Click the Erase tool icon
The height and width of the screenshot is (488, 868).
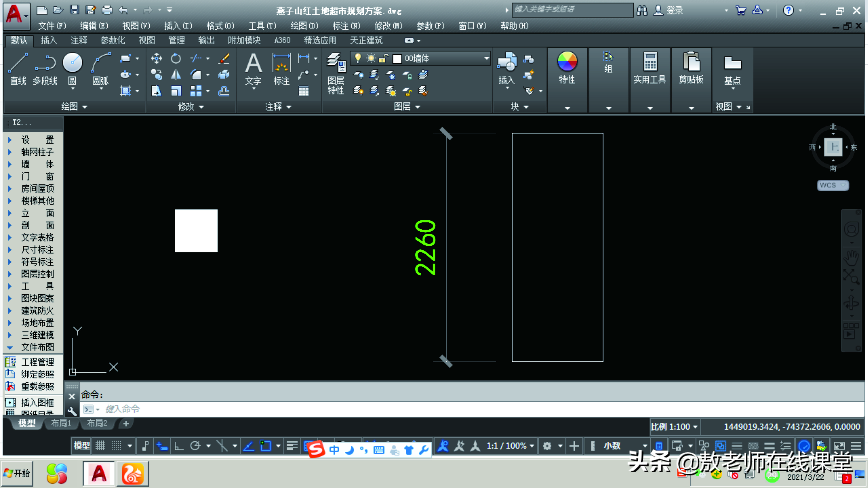click(224, 59)
